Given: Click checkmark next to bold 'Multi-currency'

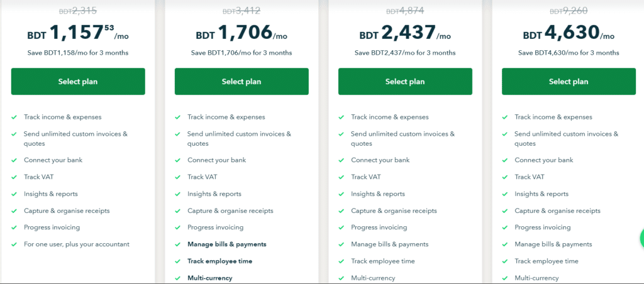Looking at the screenshot, I should click(178, 278).
